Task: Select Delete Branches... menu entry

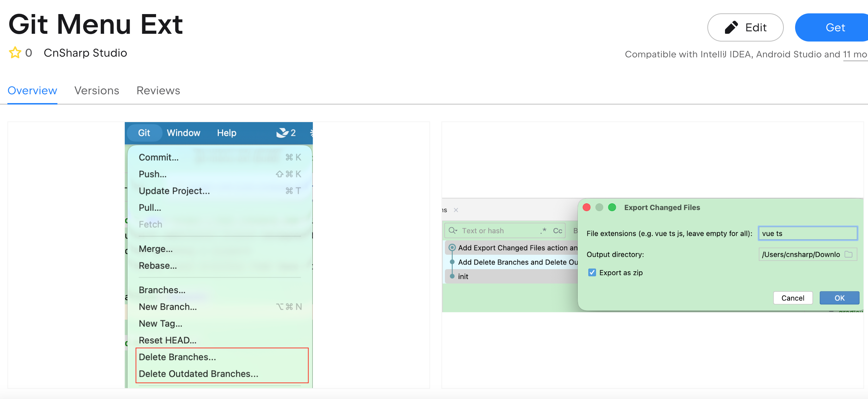Action: point(220,357)
